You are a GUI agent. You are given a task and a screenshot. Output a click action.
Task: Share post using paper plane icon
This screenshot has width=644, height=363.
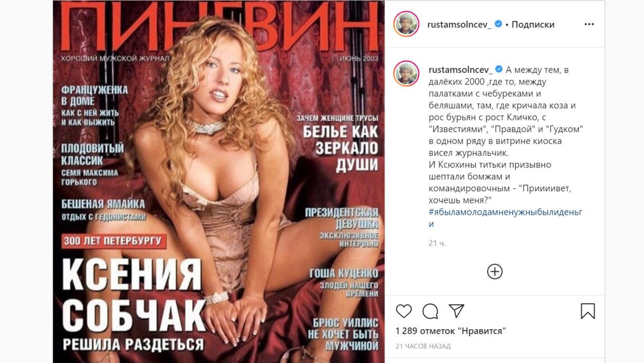[457, 311]
